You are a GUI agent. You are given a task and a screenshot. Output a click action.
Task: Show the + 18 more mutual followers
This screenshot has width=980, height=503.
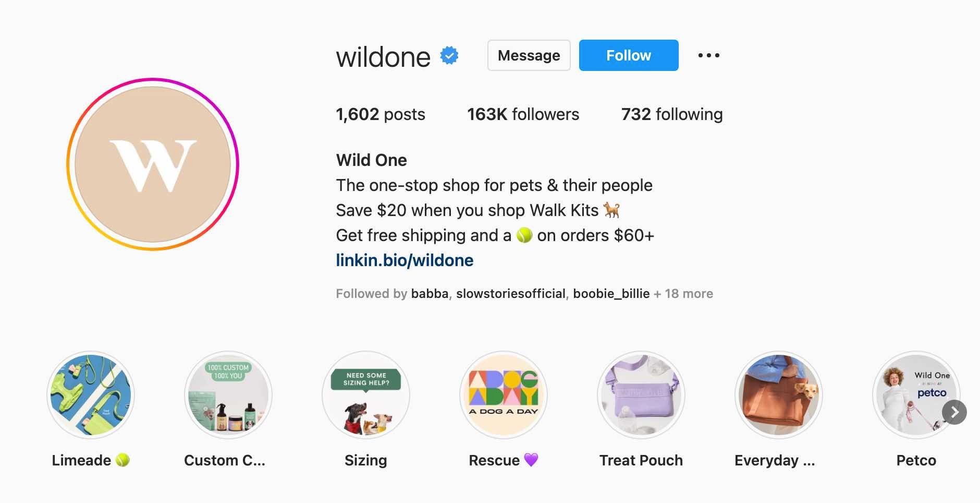pos(683,294)
